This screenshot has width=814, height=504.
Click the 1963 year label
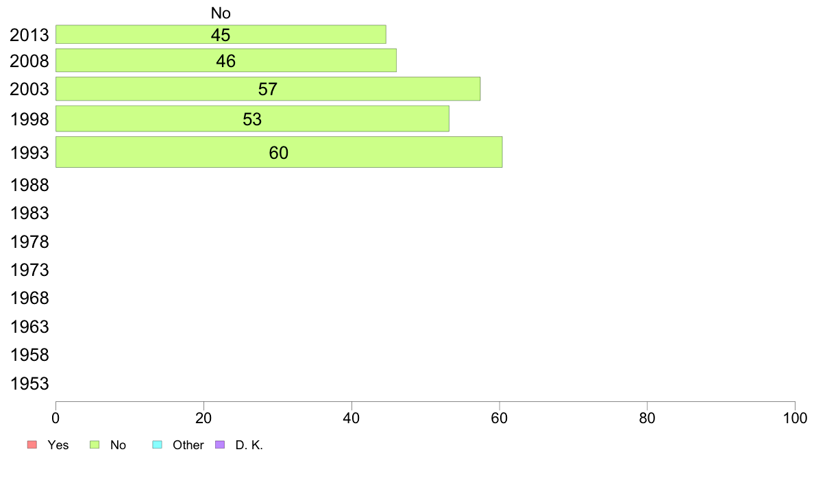(29, 327)
